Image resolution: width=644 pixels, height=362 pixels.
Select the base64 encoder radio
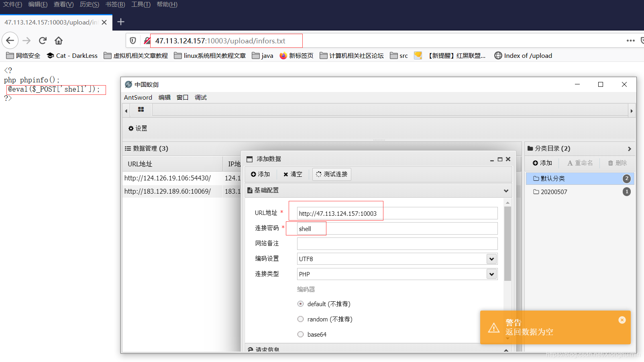coord(300,334)
